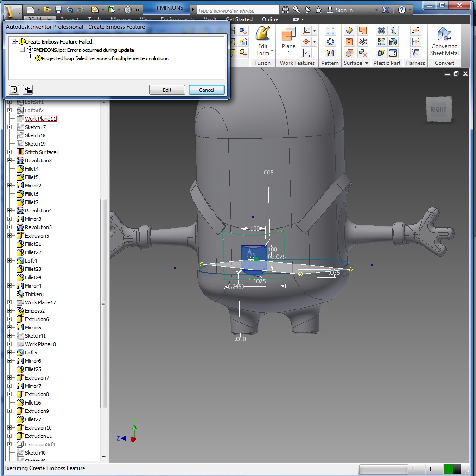Select the Stitch surface icon
The height and width of the screenshot is (476, 476).
click(349, 42)
